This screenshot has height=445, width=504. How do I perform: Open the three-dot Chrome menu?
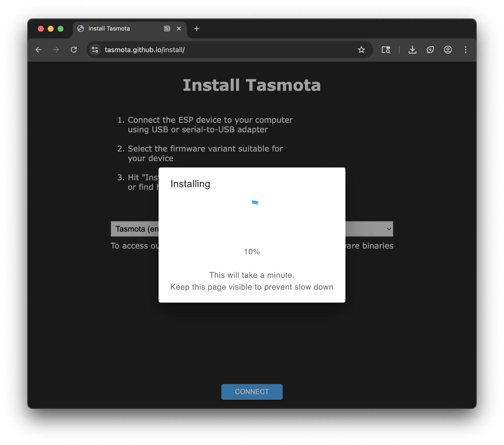pyautogui.click(x=466, y=50)
